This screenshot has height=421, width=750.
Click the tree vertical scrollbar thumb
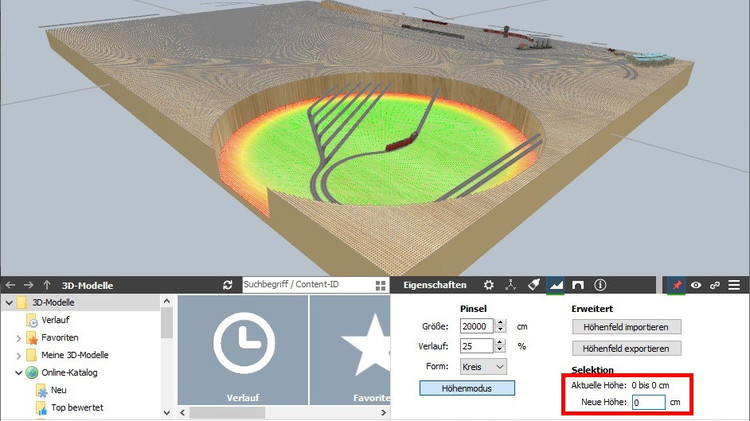pyautogui.click(x=166, y=322)
